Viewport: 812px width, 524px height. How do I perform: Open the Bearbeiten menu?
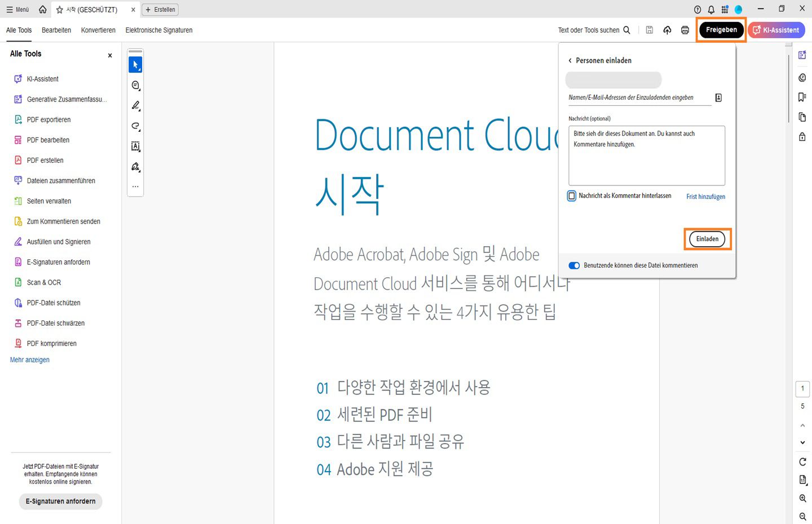tap(56, 30)
